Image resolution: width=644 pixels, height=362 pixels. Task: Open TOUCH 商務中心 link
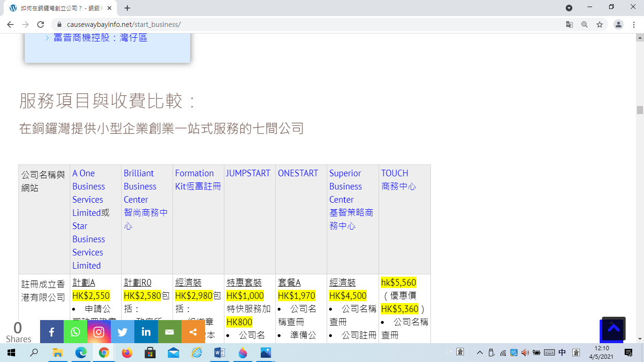[x=399, y=180]
